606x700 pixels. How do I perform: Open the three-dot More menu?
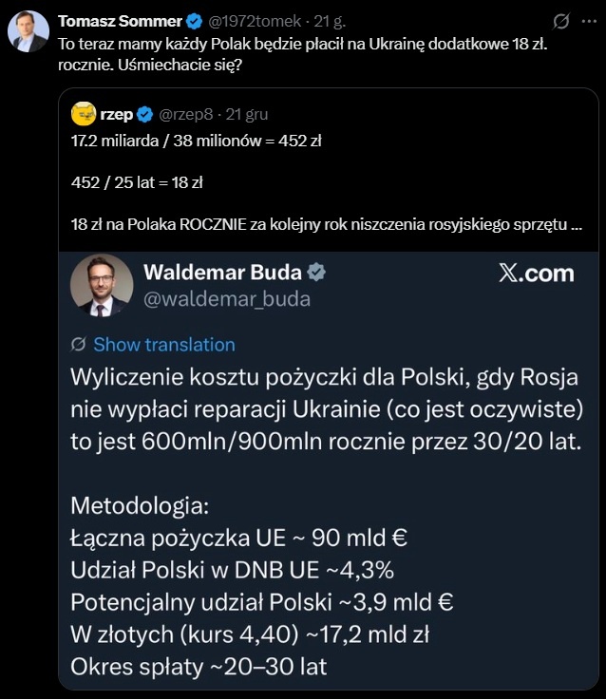[x=589, y=20]
